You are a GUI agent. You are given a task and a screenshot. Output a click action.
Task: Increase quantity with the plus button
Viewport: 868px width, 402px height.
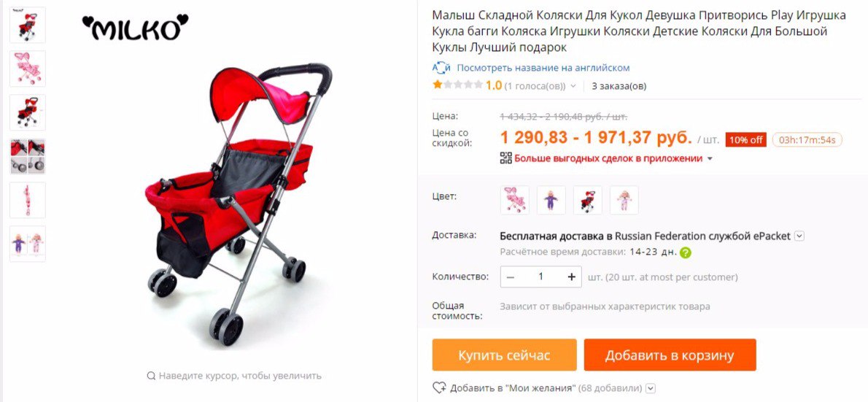pos(572,277)
